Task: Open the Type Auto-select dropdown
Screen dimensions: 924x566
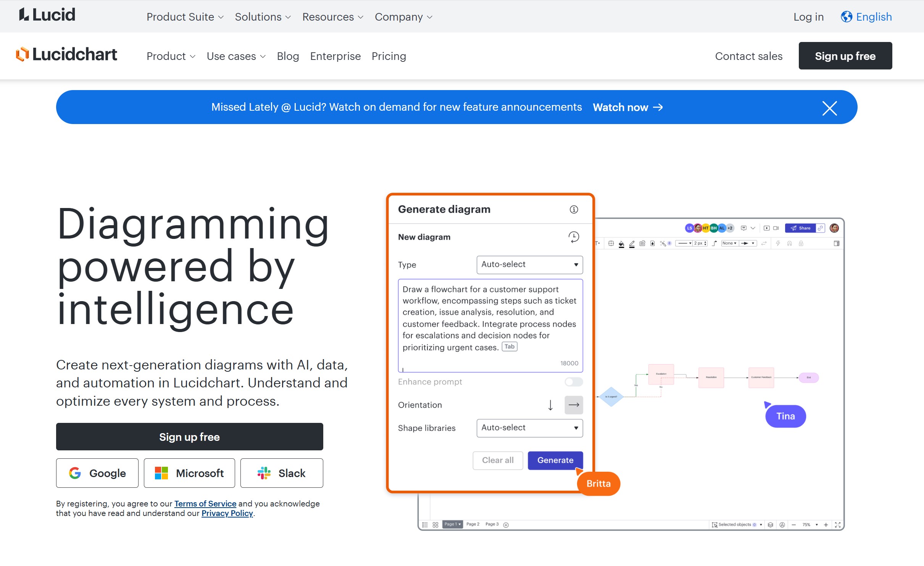Action: (x=529, y=264)
